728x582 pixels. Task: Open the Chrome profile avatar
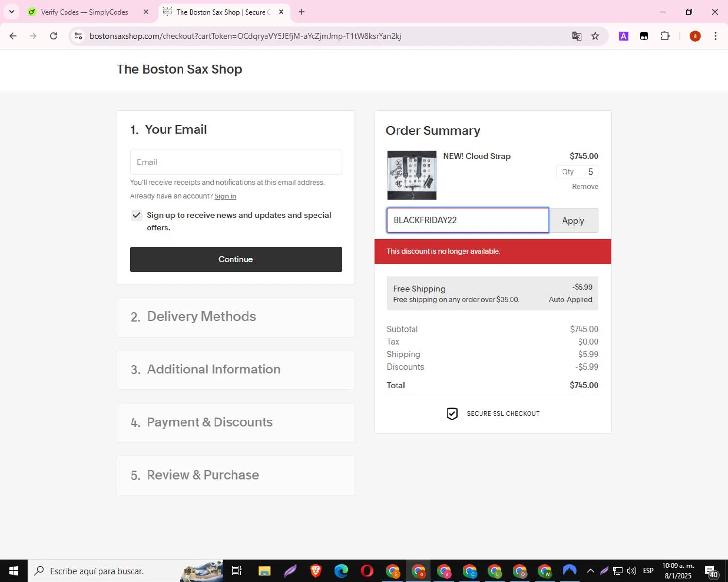click(695, 36)
